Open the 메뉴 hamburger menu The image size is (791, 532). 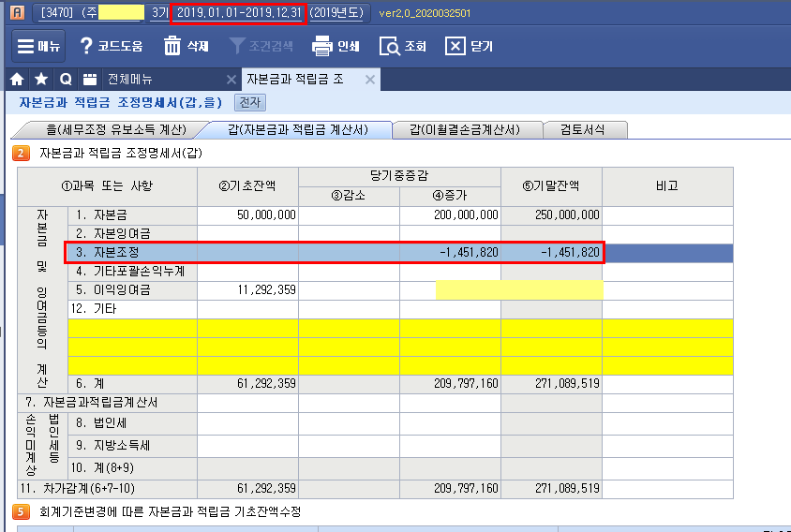coord(38,47)
